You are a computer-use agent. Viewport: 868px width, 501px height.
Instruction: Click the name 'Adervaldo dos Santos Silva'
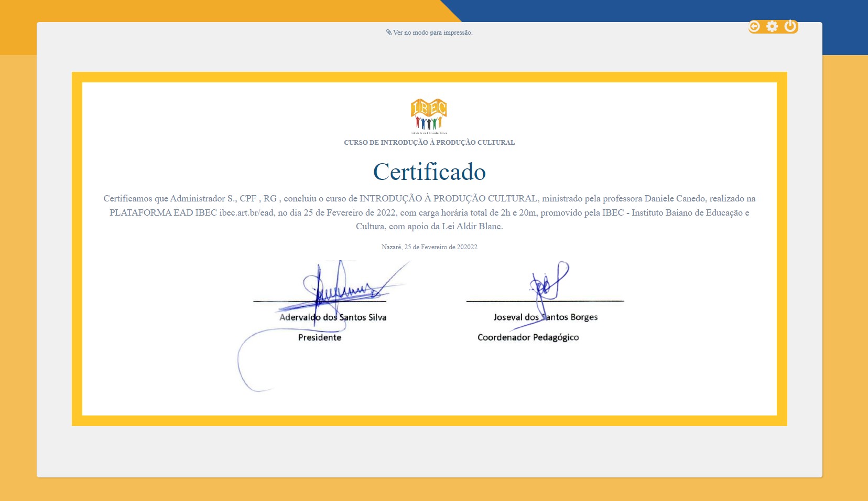click(333, 317)
